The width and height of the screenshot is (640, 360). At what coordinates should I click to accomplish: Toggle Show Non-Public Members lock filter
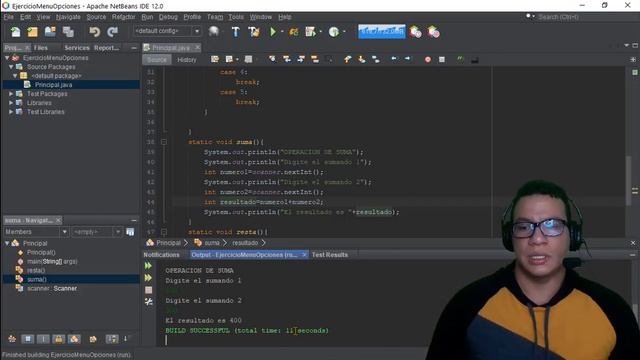[59, 339]
